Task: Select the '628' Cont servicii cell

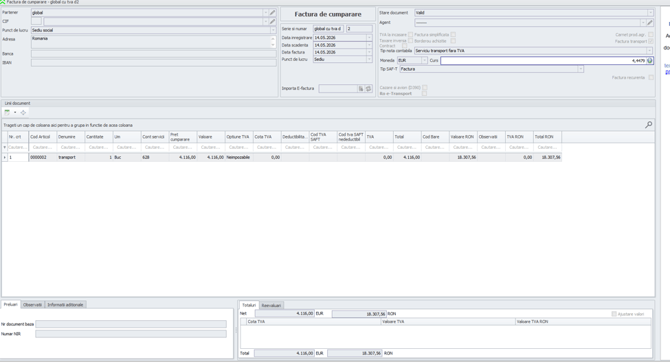Action: [x=155, y=157]
